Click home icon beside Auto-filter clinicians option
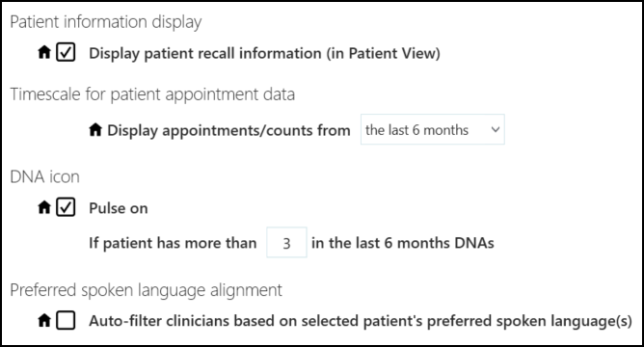 44,320
